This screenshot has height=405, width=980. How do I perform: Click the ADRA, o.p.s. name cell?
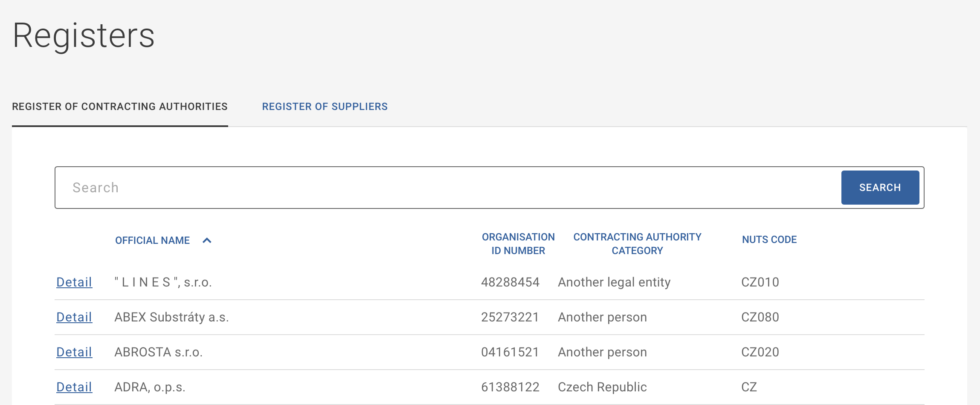click(x=150, y=387)
